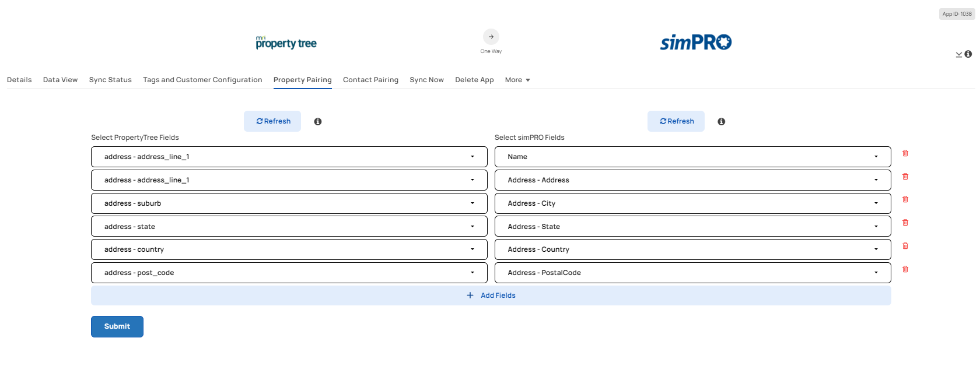Click Add Fields to add a row
980x366 pixels.
click(491, 295)
